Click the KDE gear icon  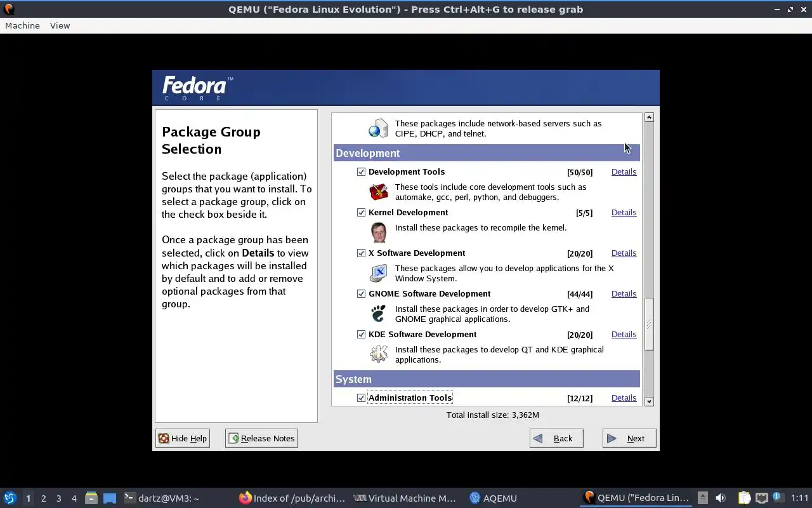[379, 354]
